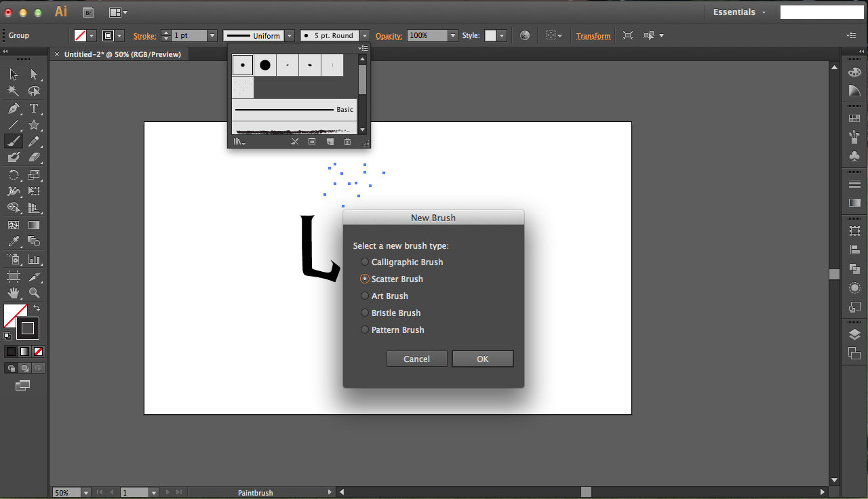868x499 pixels.
Task: Select the Basic brush in Brushes panel
Action: 294,109
